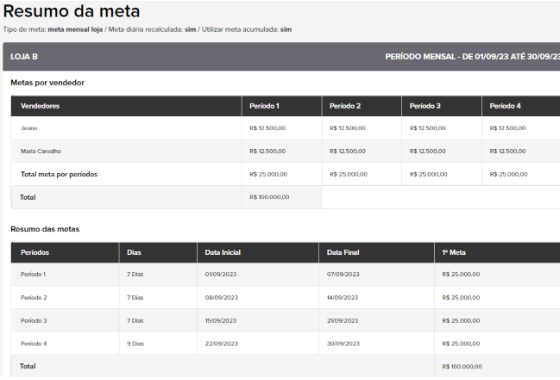Viewport: 560px width, 380px height.
Task: Click the start date 15/09/2023
Action: click(221, 321)
